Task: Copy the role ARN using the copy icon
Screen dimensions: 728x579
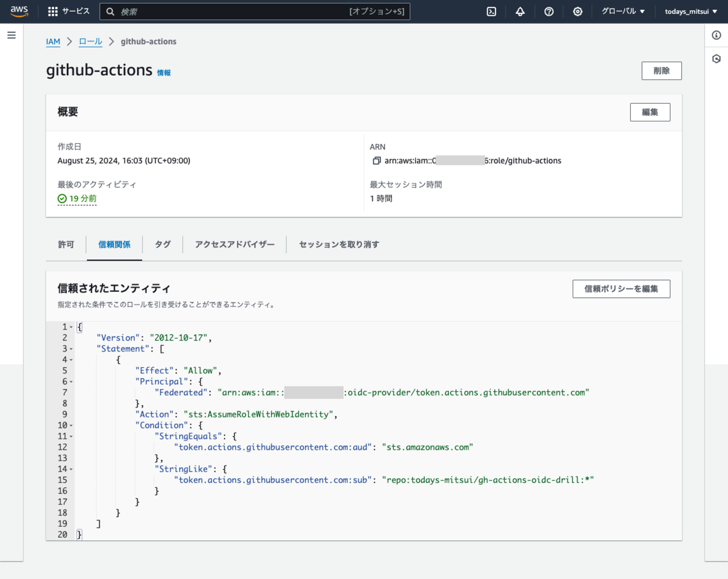Action: point(376,160)
